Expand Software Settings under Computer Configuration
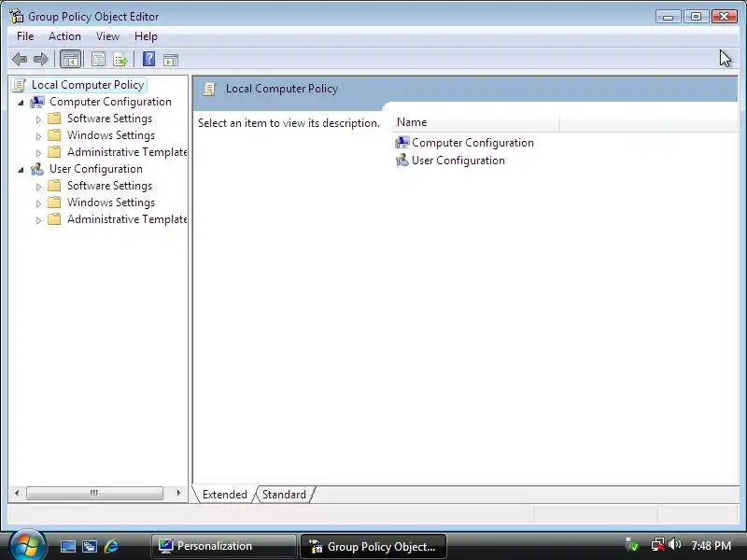Viewport: 747px width, 560px height. (38, 119)
